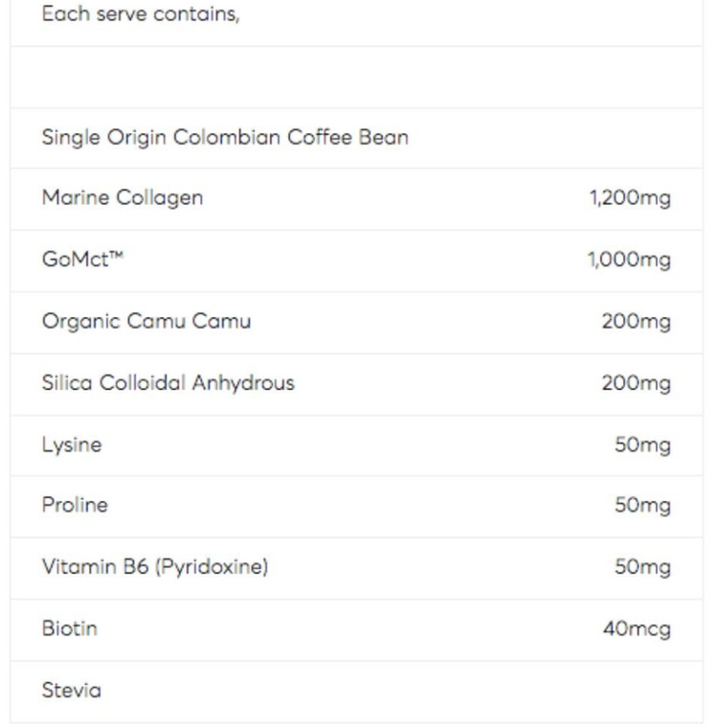
Task: Click Silica Colloidal Anhydrous text
Action: point(168,383)
